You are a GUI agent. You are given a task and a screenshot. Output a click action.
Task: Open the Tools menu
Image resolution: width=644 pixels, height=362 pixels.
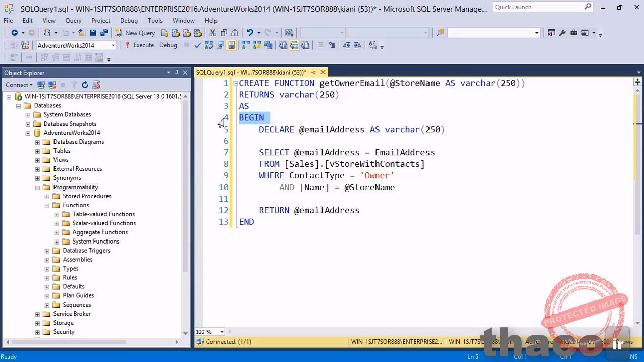pyautogui.click(x=155, y=21)
